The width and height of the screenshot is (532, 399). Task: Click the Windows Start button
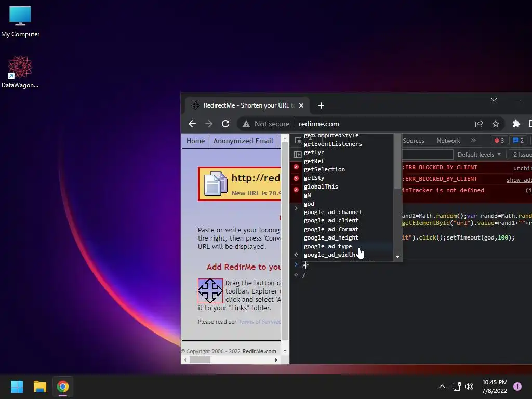coord(17,387)
